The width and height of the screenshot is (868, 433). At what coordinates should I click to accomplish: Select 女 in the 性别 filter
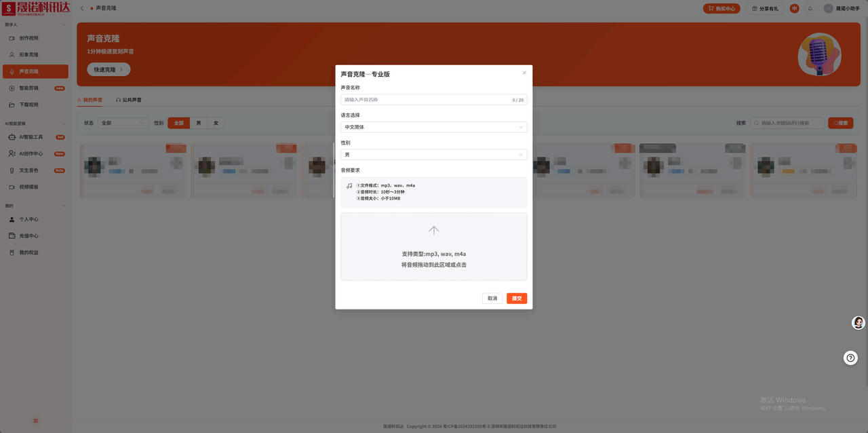coord(216,123)
